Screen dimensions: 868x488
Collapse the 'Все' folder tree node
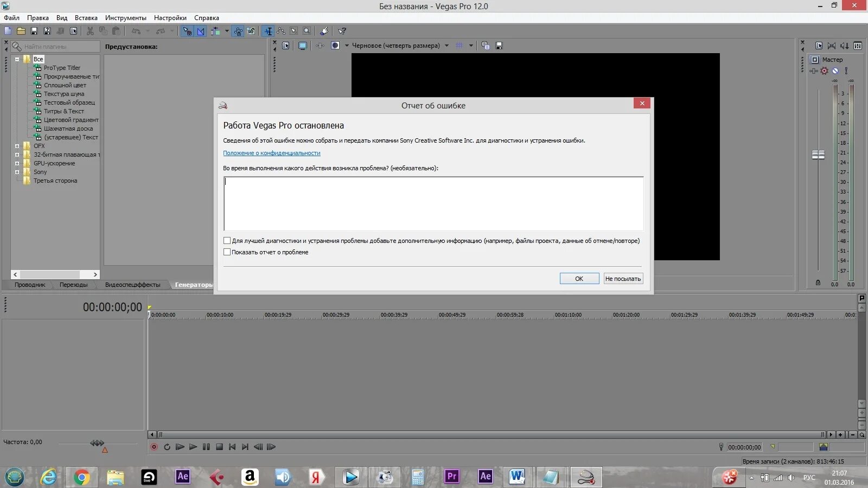tap(17, 59)
